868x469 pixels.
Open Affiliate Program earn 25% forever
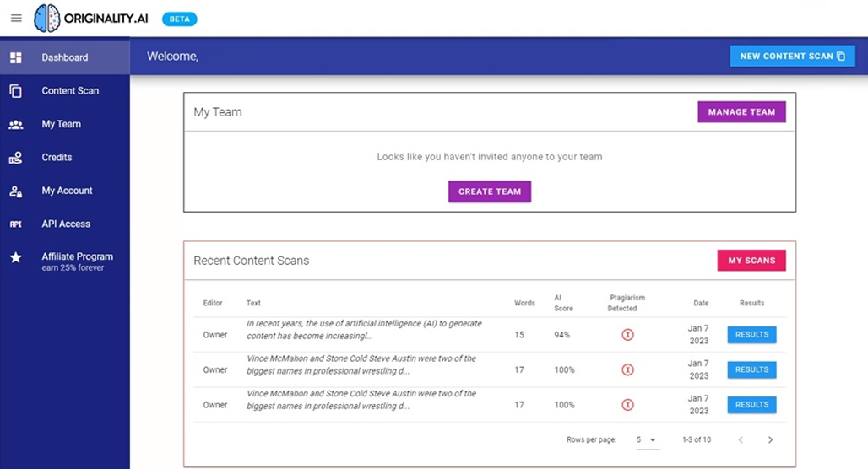(65, 261)
